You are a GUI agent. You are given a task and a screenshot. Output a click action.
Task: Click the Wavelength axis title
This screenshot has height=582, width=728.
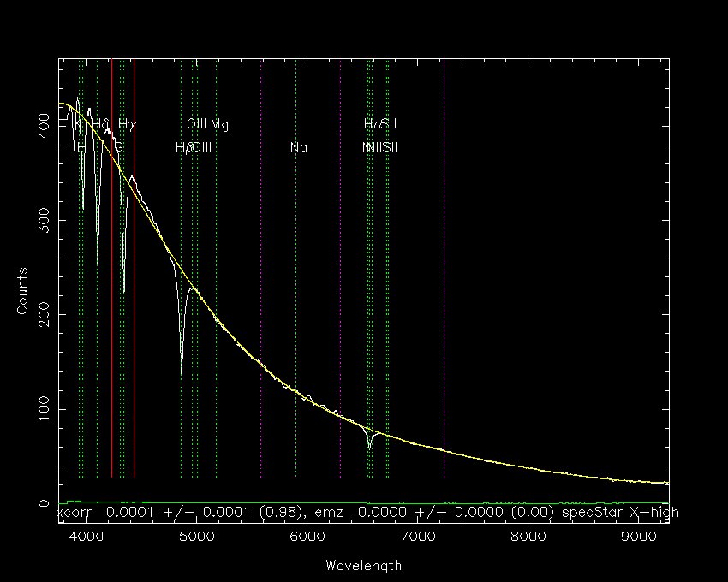tap(363, 565)
